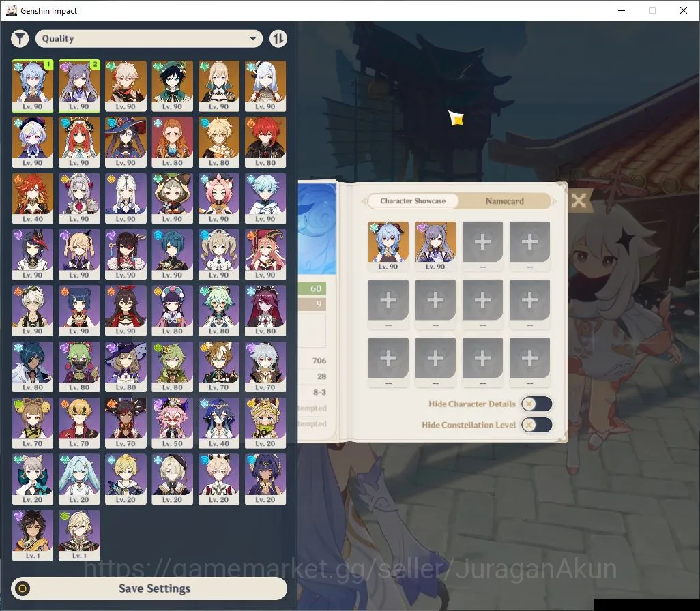Choose Barbara with twin tails
The width and height of the screenshot is (700, 611).
(x=219, y=254)
